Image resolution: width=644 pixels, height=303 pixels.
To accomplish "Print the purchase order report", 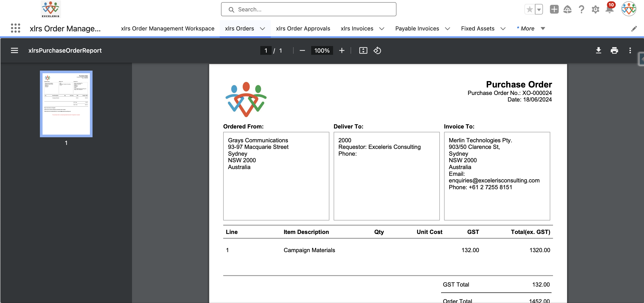I will (x=614, y=50).
